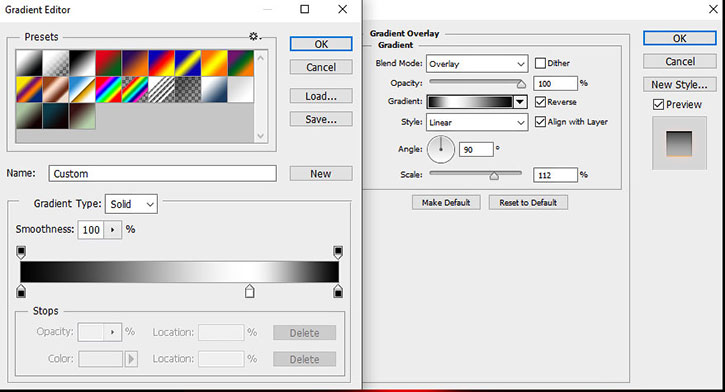Click the Name field containing Custom
The image size is (725, 392).
click(162, 173)
